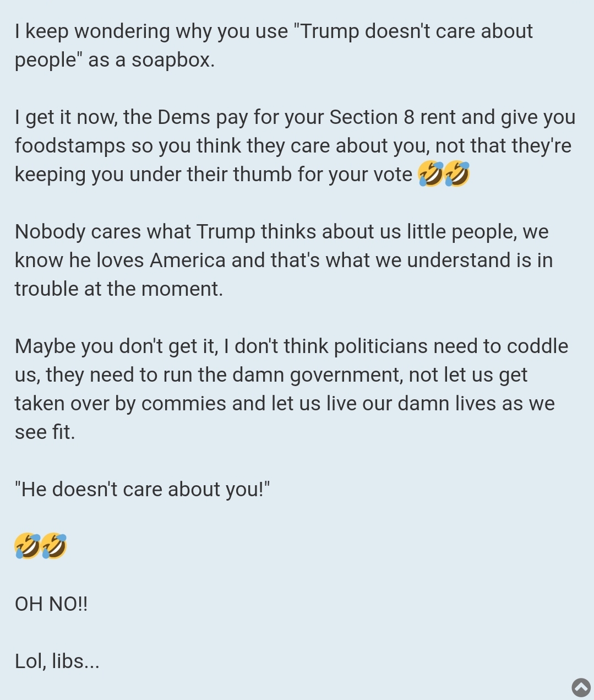594x700 pixels.
Task: Click the phrase "trouble at the moment."
Action: [x=119, y=289]
